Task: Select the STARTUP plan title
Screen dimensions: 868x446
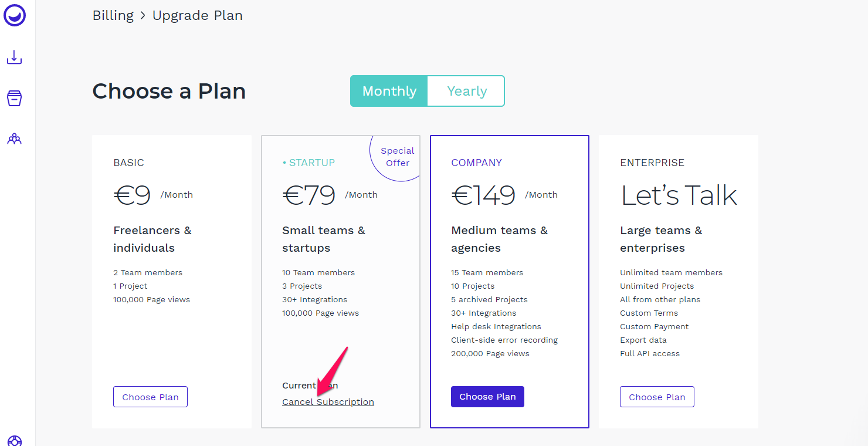Action: pyautogui.click(x=308, y=163)
